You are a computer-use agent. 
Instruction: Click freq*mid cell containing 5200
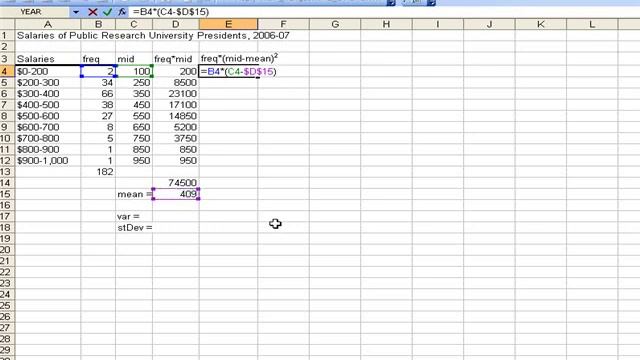pyautogui.click(x=176, y=127)
